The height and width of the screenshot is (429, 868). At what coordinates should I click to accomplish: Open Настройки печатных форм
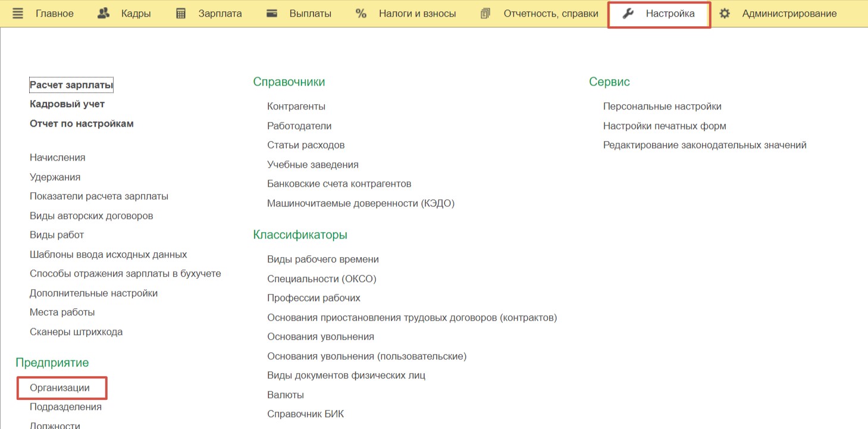pos(665,126)
